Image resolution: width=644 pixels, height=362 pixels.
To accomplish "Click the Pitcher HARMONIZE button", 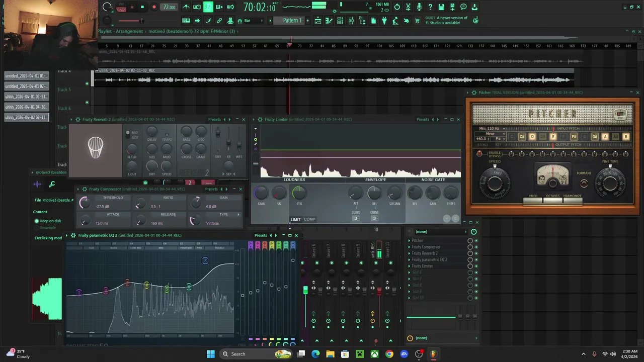I will (573, 201).
